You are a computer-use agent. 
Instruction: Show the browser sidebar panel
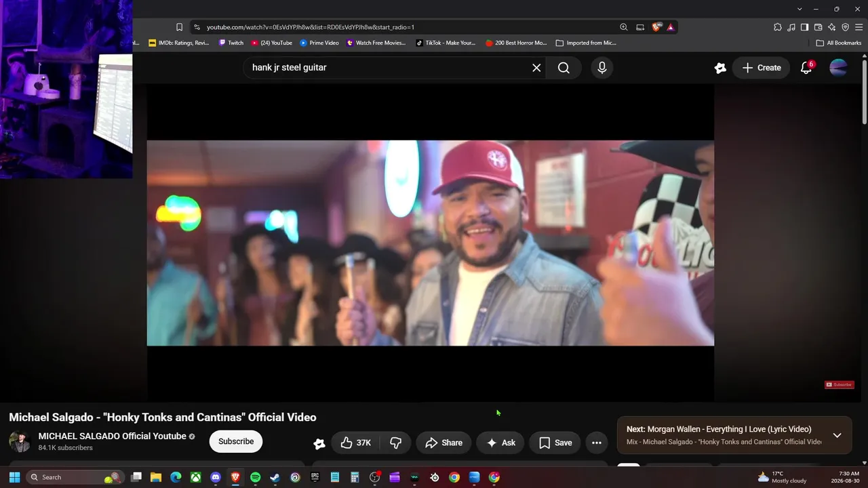pos(805,27)
